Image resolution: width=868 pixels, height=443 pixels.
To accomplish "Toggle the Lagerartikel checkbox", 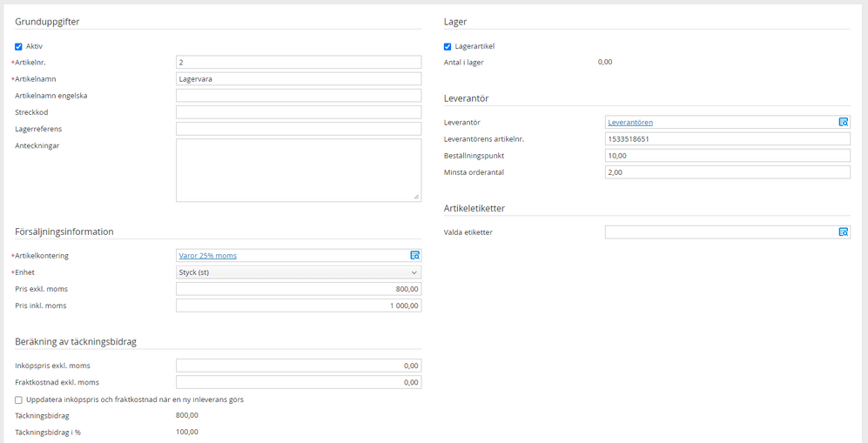I will click(447, 46).
